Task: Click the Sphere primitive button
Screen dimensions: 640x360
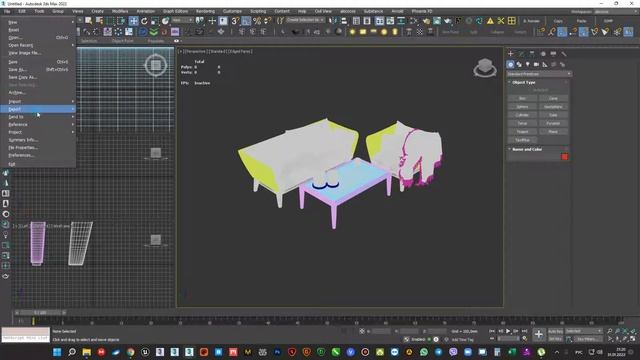Action: [x=522, y=107]
